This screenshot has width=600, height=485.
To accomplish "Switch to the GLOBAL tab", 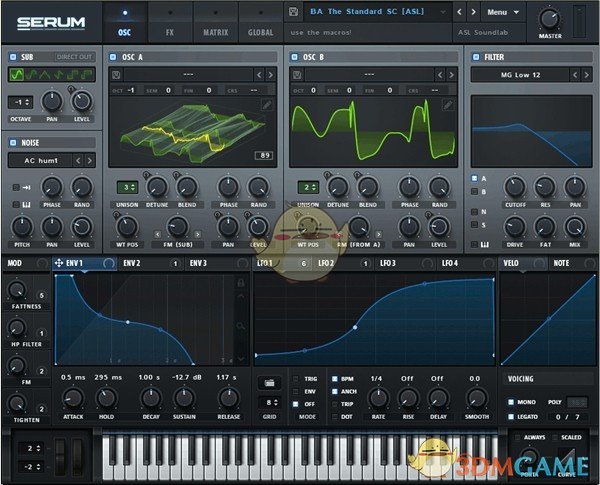I will coord(260,23).
